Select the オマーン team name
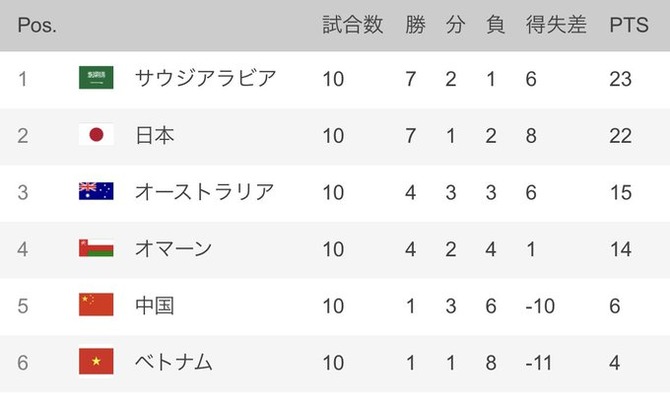 [x=174, y=248]
